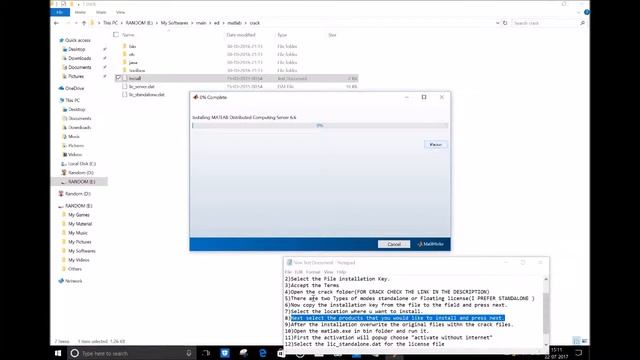Switch to the Explorer Home tab
Viewport: 640px width, 360px height.
[x=80, y=12]
